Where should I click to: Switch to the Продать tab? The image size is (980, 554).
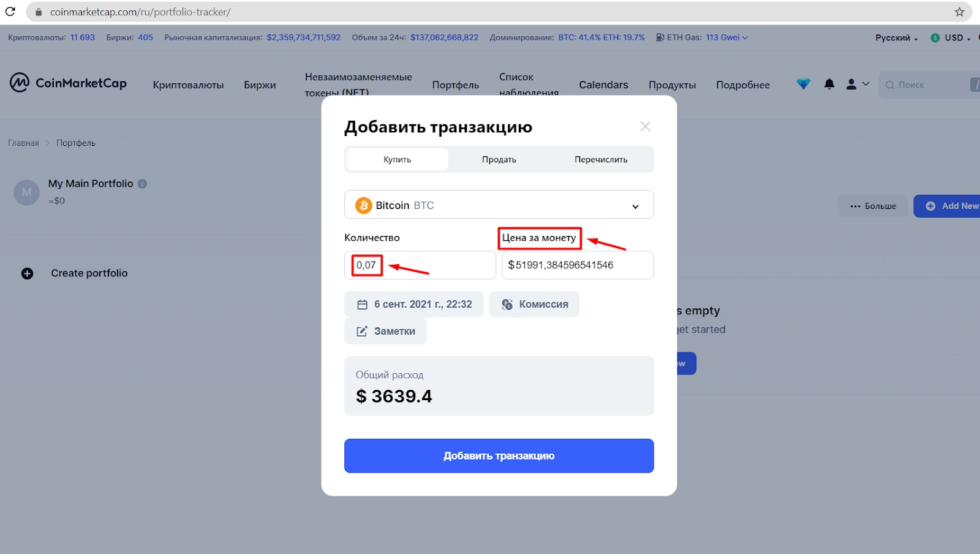(x=499, y=159)
